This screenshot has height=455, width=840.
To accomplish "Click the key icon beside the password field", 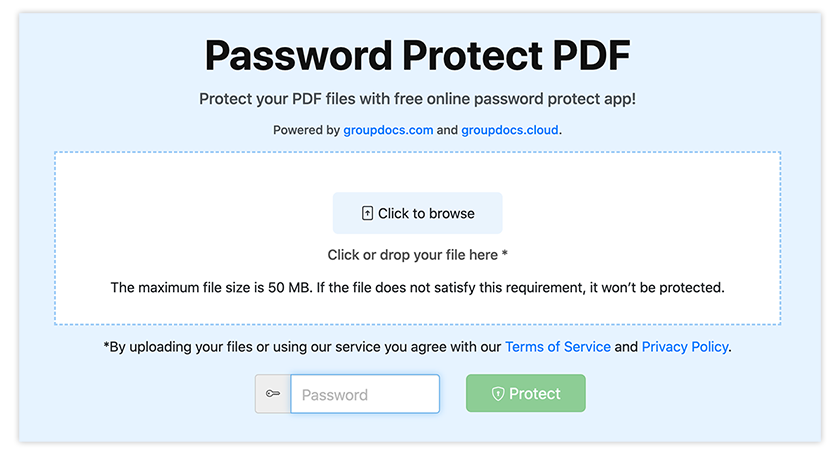I will (x=273, y=394).
